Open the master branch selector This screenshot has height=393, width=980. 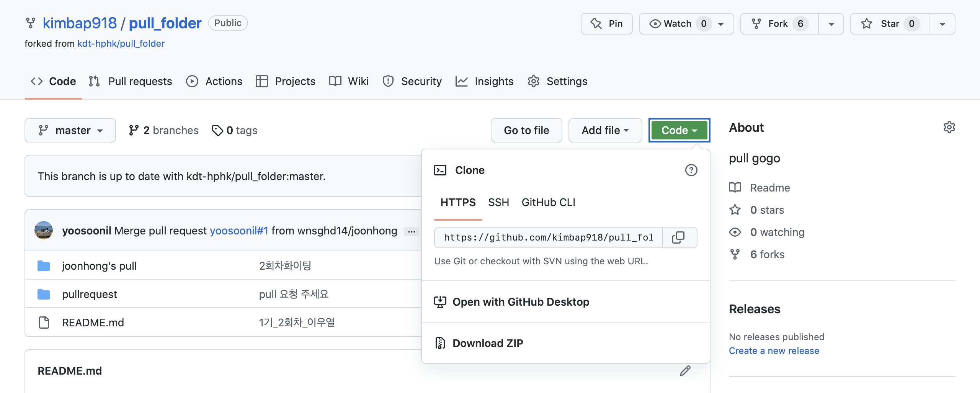pyautogui.click(x=70, y=130)
